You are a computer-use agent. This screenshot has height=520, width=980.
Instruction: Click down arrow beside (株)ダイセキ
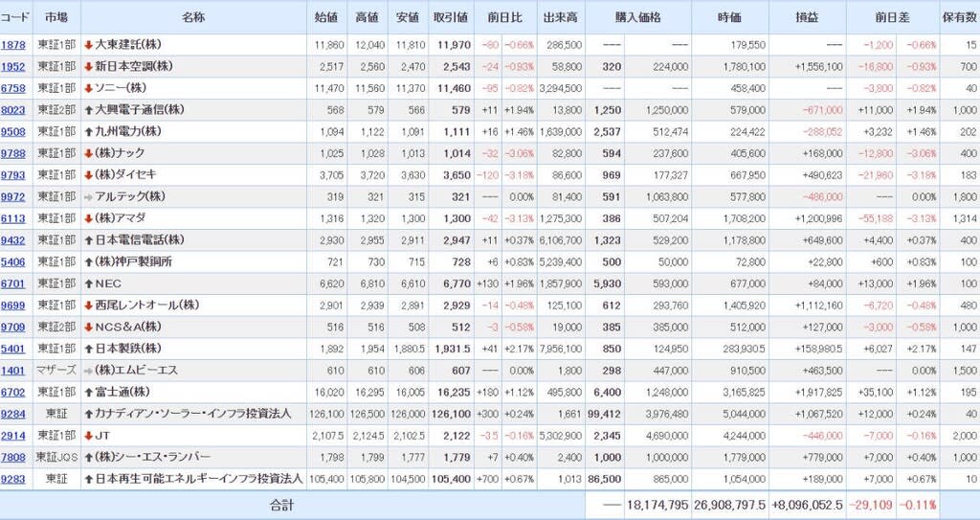[88, 175]
